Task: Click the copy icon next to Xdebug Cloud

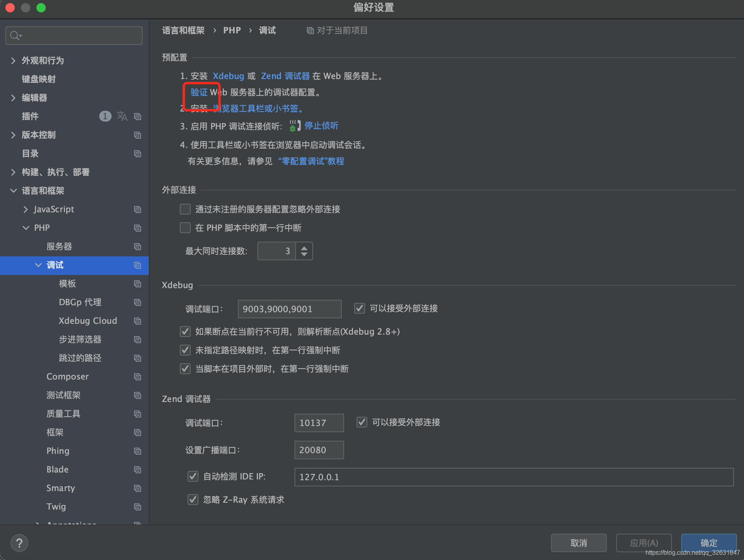Action: (138, 321)
